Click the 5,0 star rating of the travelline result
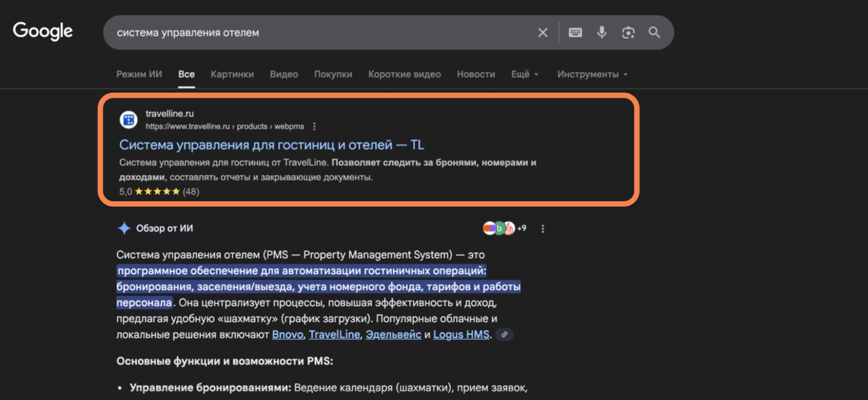This screenshot has height=400, width=868. [x=159, y=191]
